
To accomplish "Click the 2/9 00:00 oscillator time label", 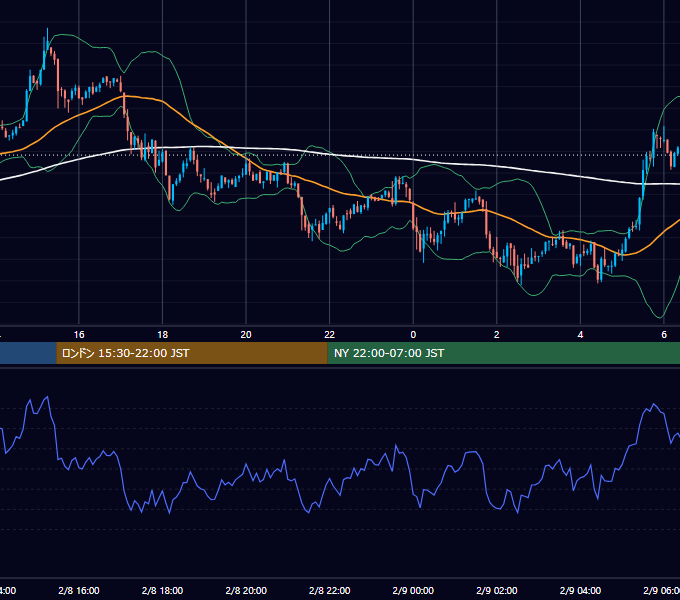I will [x=413, y=590].
